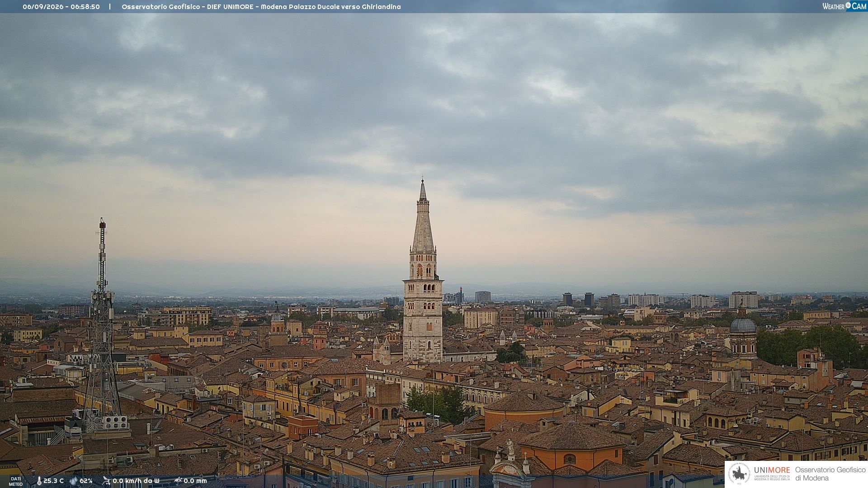Viewport: 868px width, 488px height.
Task: Open the DATI METEO label
Action: point(16,481)
